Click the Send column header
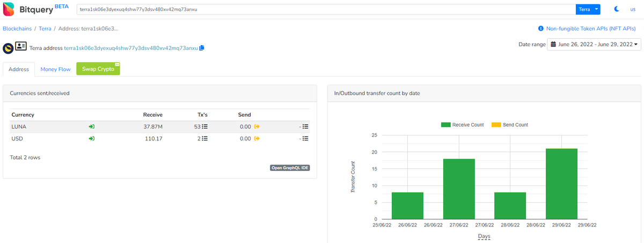 click(244, 115)
